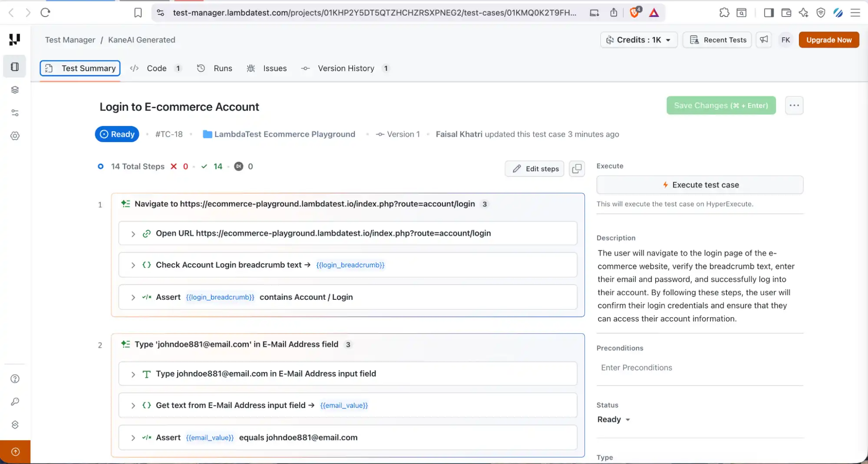
Task: Click the announcements megaphone icon
Action: point(764,40)
